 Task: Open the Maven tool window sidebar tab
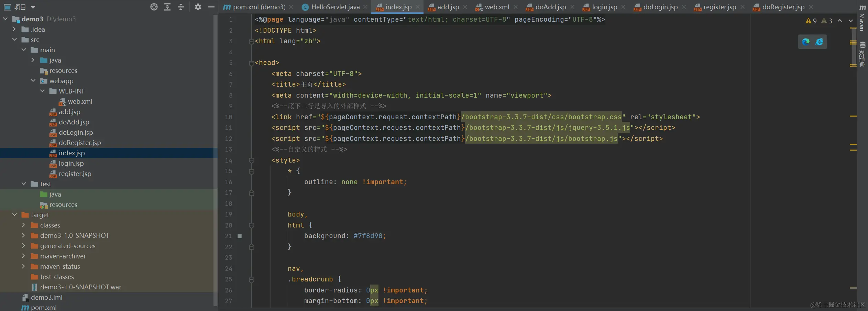coord(862,18)
